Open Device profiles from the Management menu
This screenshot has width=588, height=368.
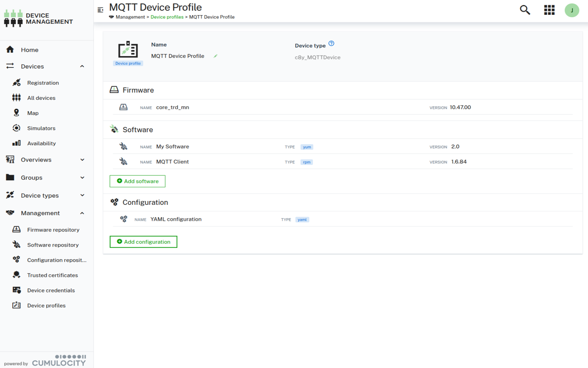tap(47, 305)
